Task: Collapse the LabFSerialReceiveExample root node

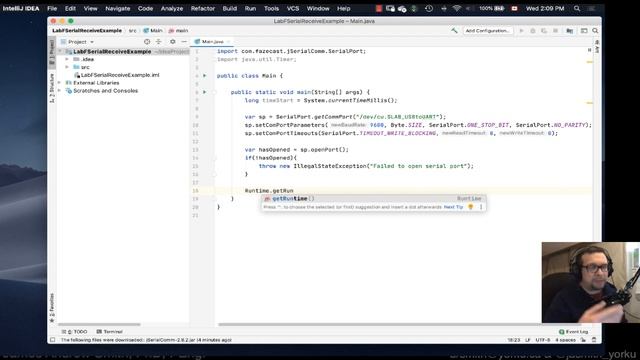Action: 60,52
